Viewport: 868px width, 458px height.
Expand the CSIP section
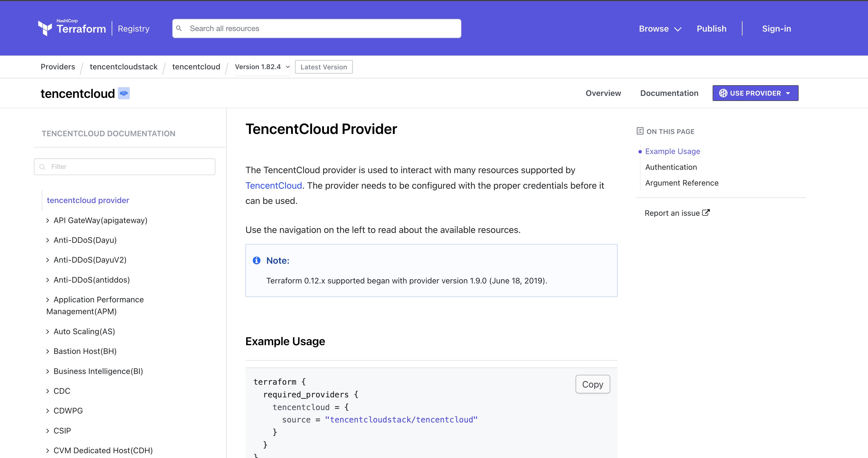(59, 431)
